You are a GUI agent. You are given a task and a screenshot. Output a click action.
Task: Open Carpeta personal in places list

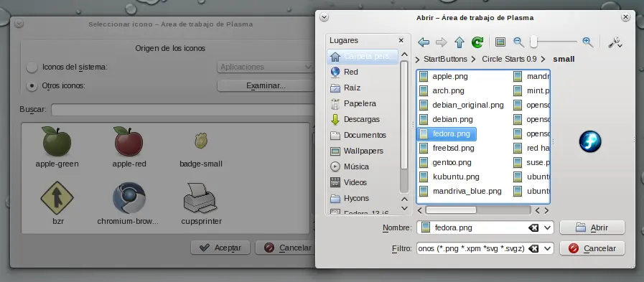click(363, 56)
